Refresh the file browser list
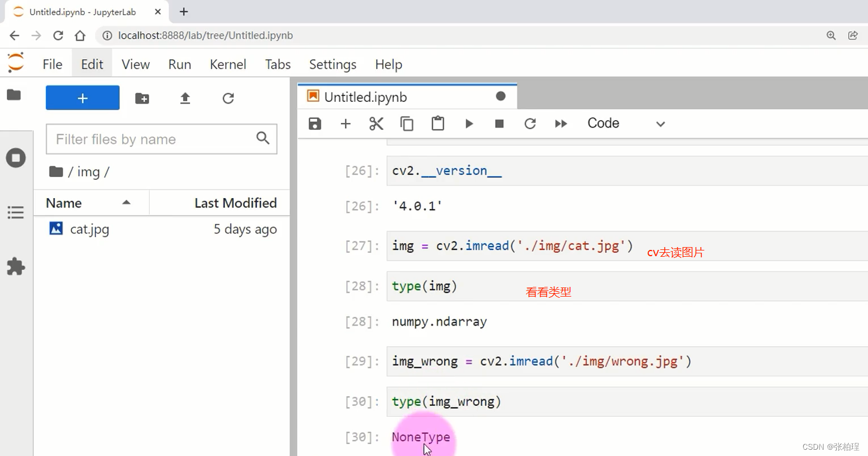 [x=228, y=98]
